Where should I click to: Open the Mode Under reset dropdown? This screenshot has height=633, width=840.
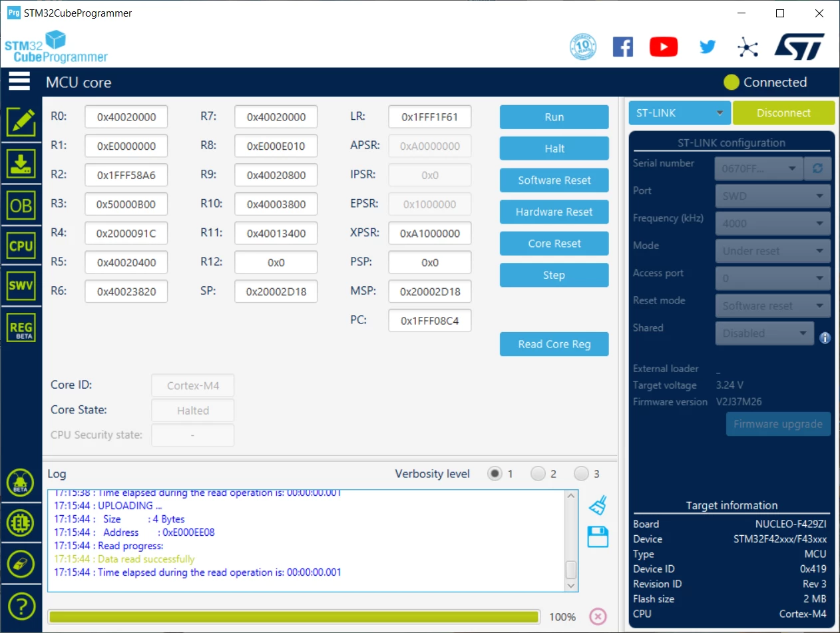tap(773, 251)
